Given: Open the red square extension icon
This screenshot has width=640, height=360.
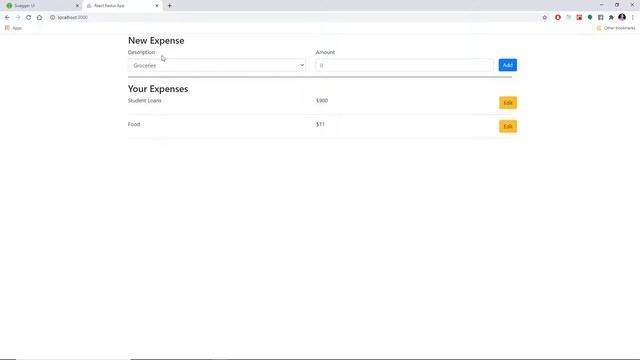Looking at the screenshot, I should [x=579, y=18].
